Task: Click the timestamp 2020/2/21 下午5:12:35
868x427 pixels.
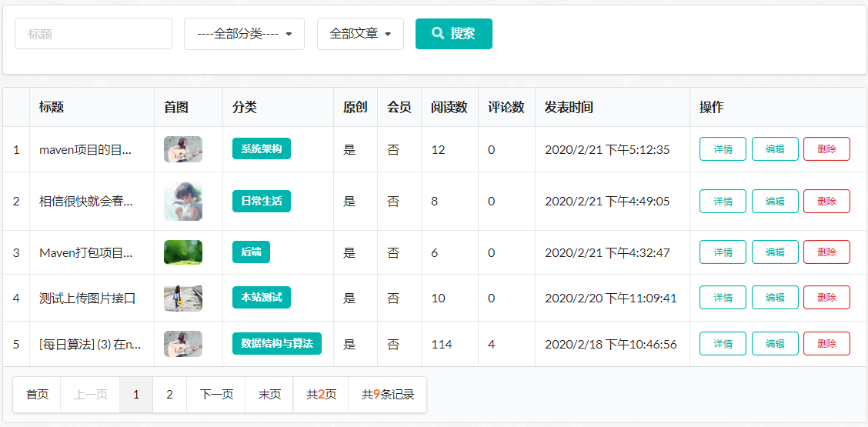Action: [607, 149]
